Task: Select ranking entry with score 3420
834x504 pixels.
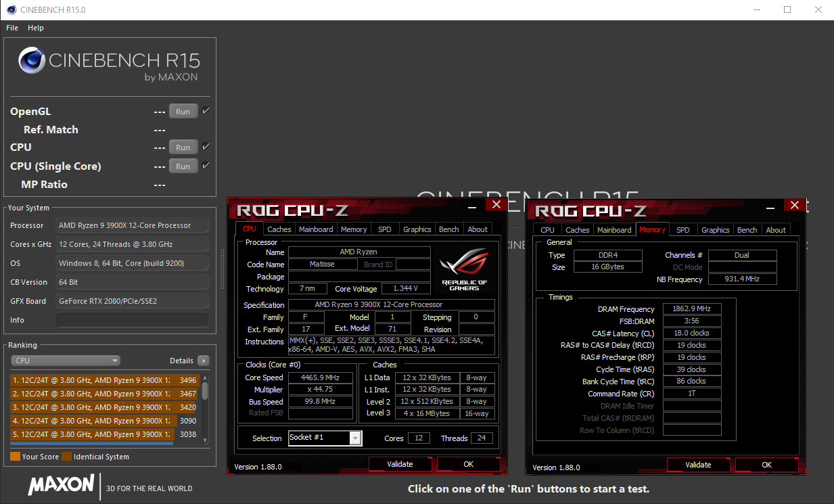Action: point(105,407)
